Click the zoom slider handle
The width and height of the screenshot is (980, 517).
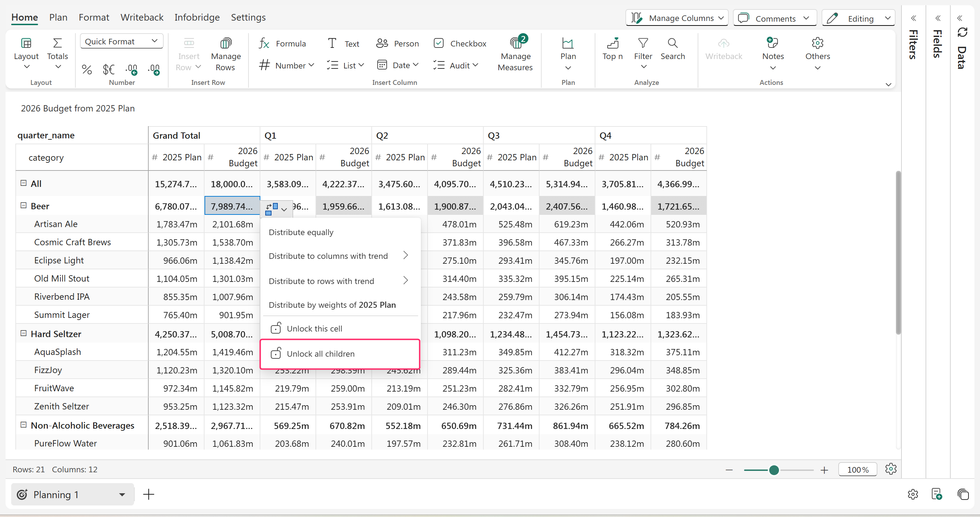click(x=773, y=470)
